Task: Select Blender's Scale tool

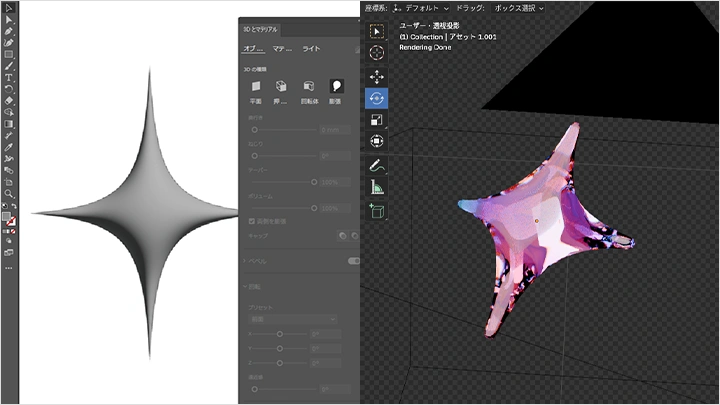Action: pos(377,119)
